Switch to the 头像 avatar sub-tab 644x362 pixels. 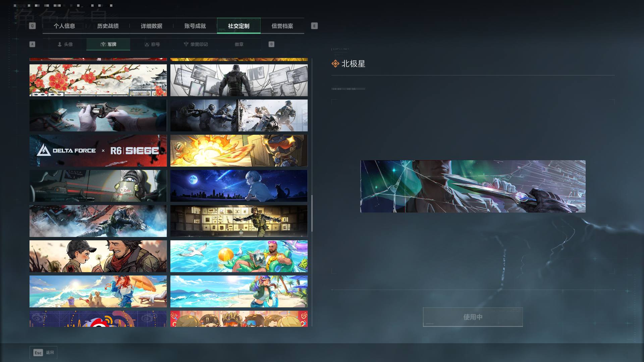[x=65, y=44]
